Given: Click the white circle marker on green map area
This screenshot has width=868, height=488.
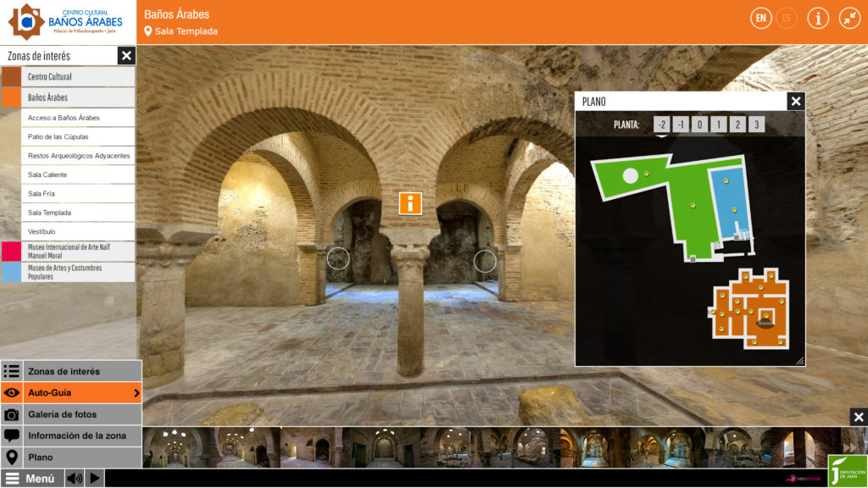Looking at the screenshot, I should click(x=631, y=176).
